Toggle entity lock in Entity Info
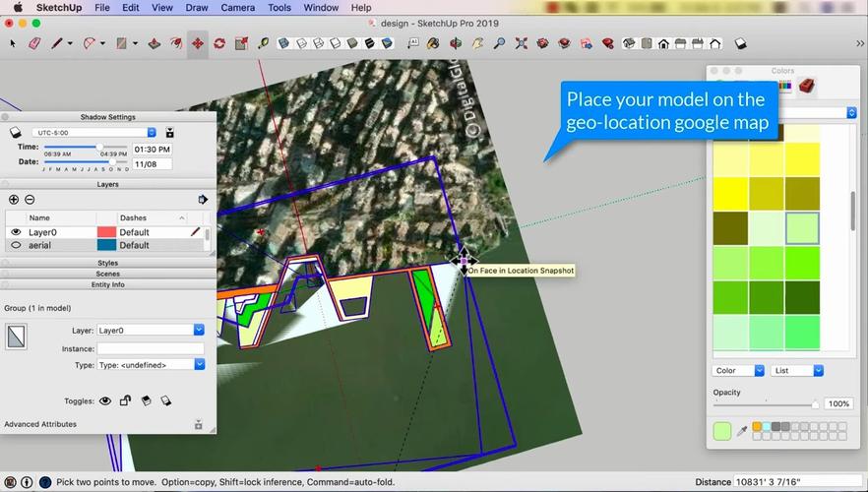Viewport: 868px width, 492px height. pos(126,400)
